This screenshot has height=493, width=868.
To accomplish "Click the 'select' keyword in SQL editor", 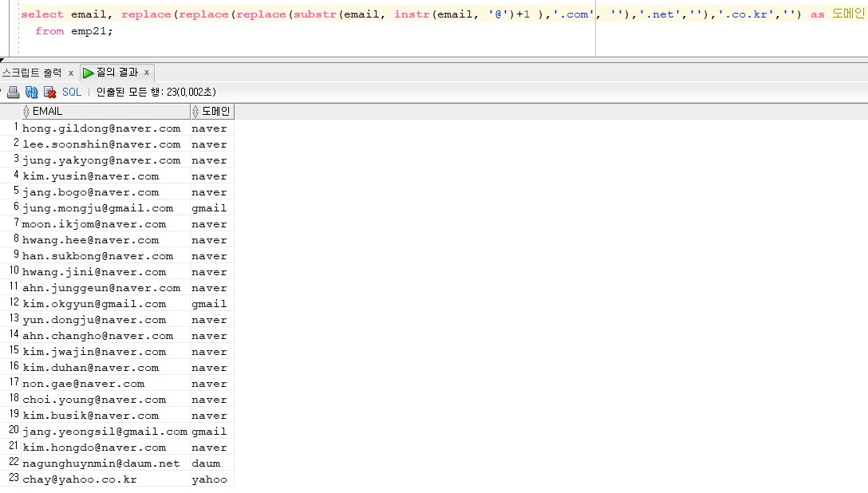I will click(x=42, y=14).
